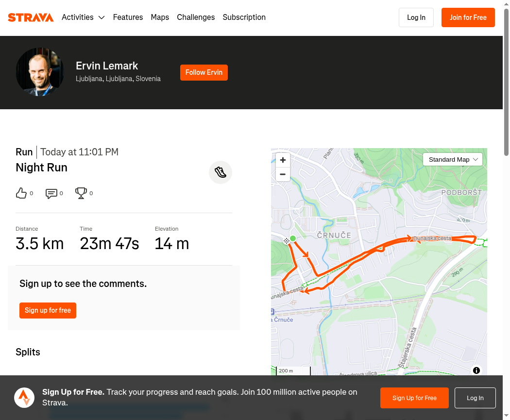
Task: Open the Subscription menu item
Action: [x=244, y=17]
